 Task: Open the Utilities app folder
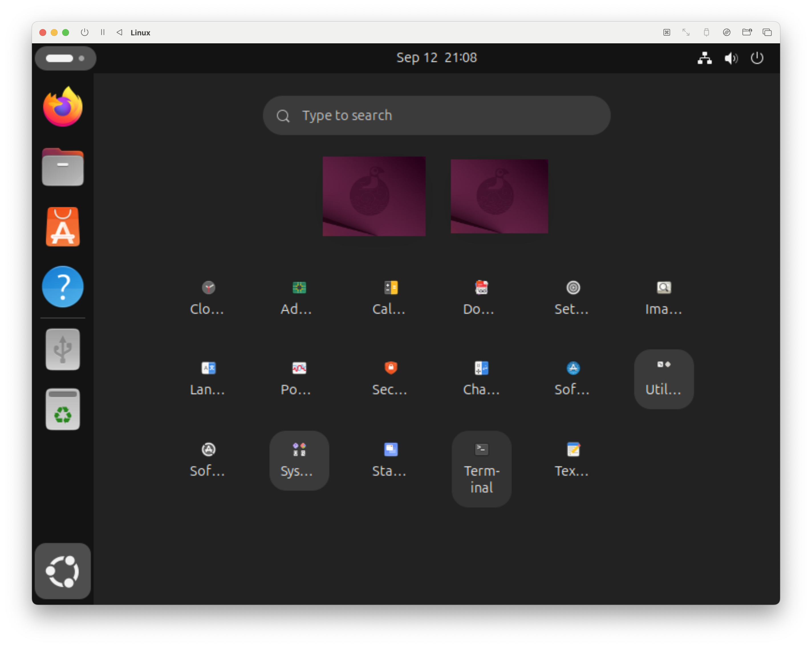(664, 378)
